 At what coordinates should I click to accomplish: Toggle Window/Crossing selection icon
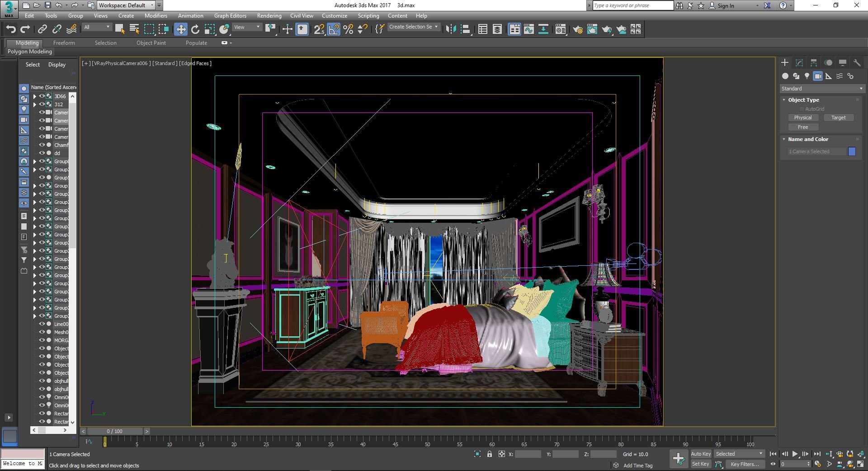[164, 29]
